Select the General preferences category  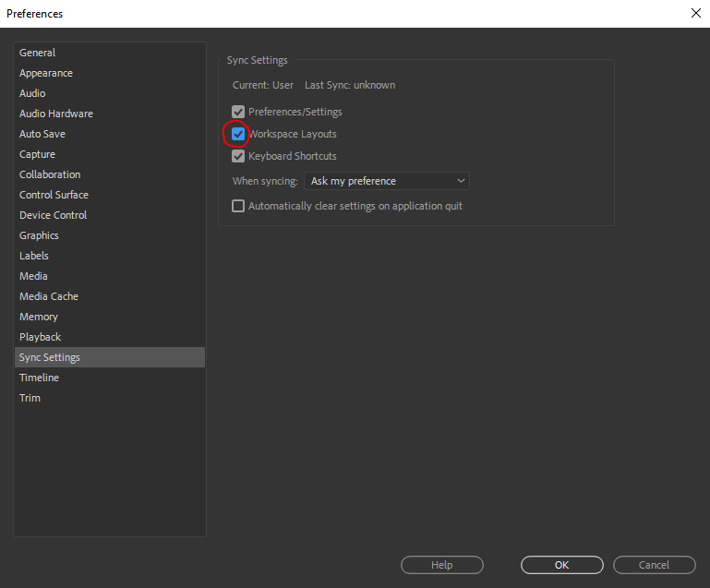38,53
